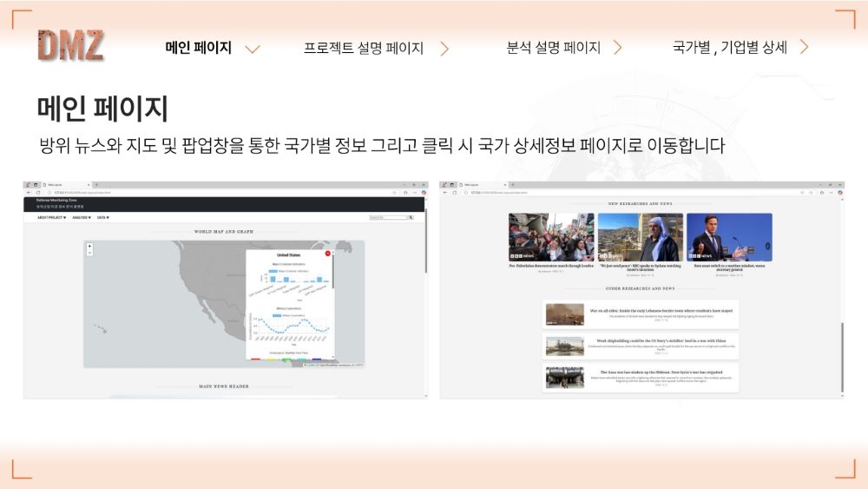
Task: Click the right page vertical scrollbar
Action: 842,357
